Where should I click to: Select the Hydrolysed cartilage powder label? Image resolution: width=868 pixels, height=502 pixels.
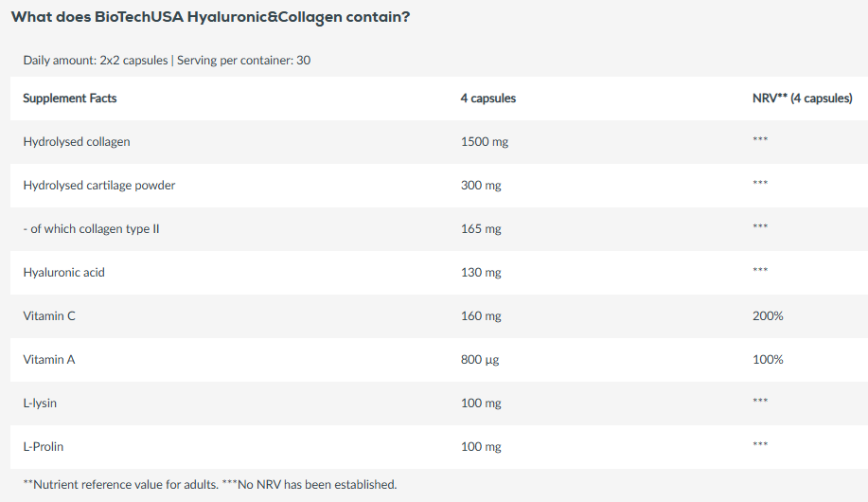[99, 186]
